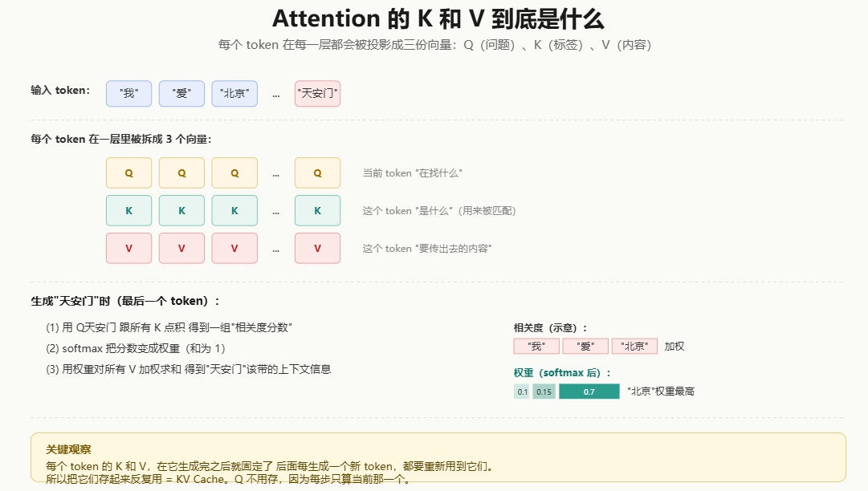Click the K box in the "天安门" column
868x491 pixels.
[318, 211]
